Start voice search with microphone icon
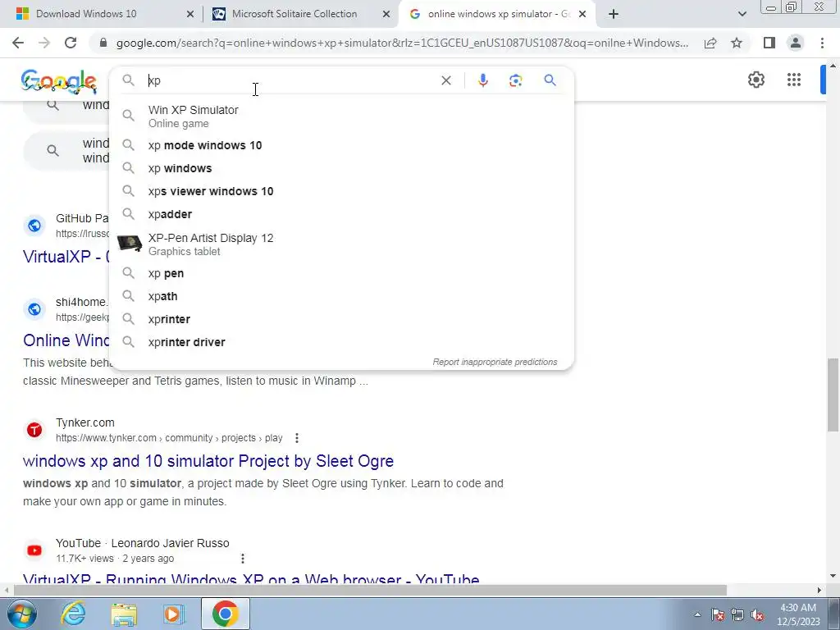 point(482,80)
